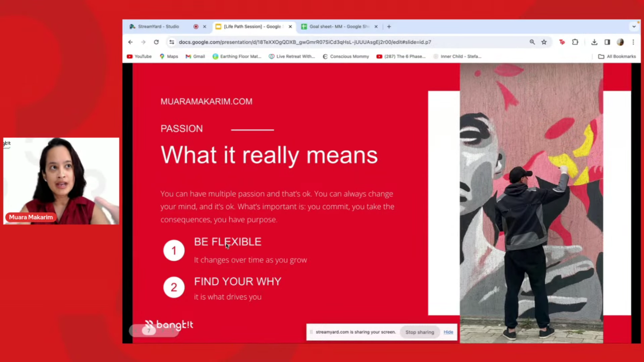Click 'it is what drives you' text
Screen dimensions: 644x362
coord(228,297)
